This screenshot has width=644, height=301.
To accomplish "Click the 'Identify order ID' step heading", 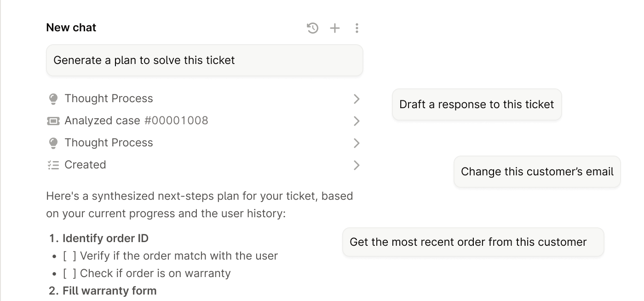I will click(105, 238).
